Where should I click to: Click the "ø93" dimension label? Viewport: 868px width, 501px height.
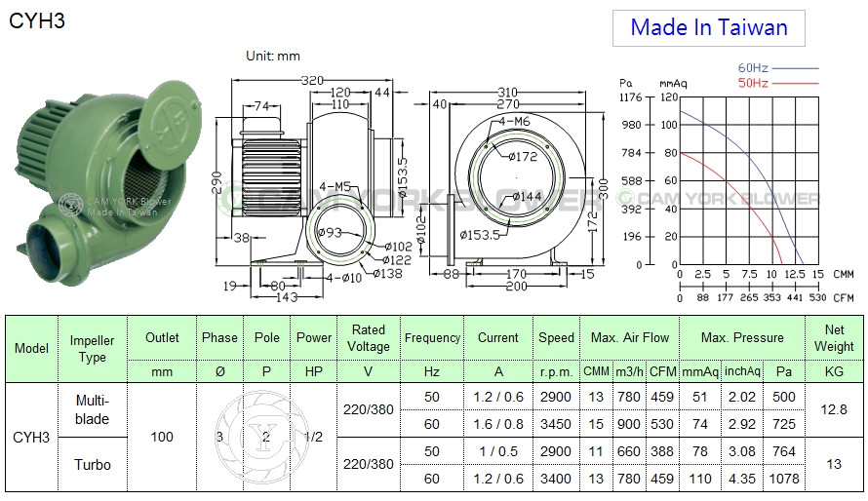tap(330, 232)
